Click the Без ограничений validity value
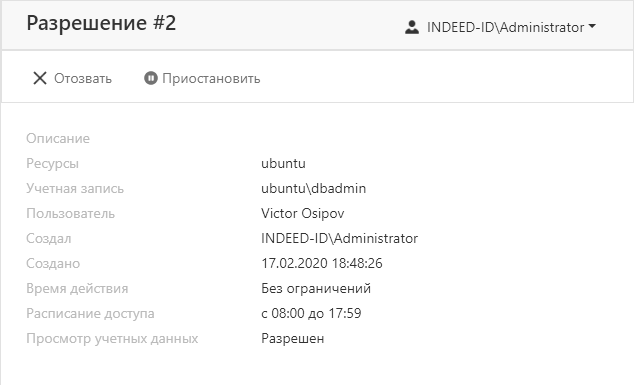This screenshot has width=634, height=385. (316, 289)
